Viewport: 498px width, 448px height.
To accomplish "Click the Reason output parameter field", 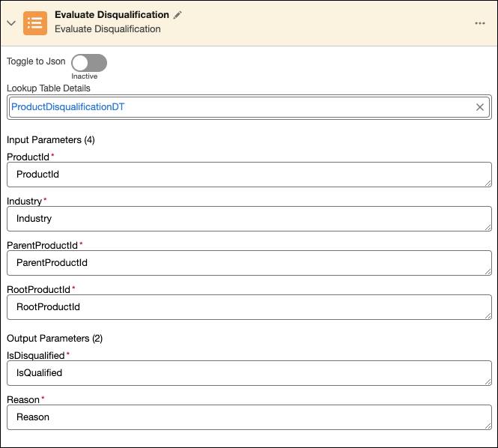I will [x=249, y=417].
